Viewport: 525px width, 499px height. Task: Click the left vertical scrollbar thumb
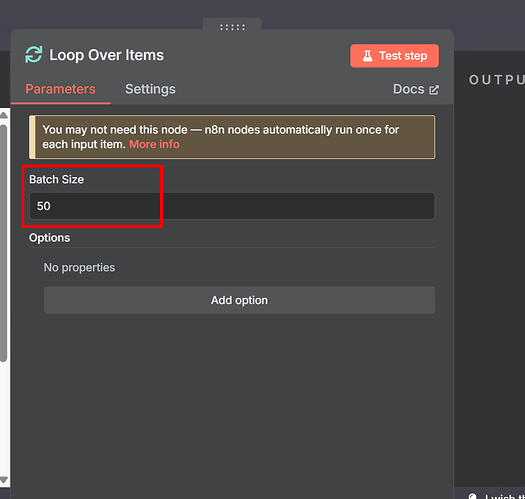pos(3,243)
